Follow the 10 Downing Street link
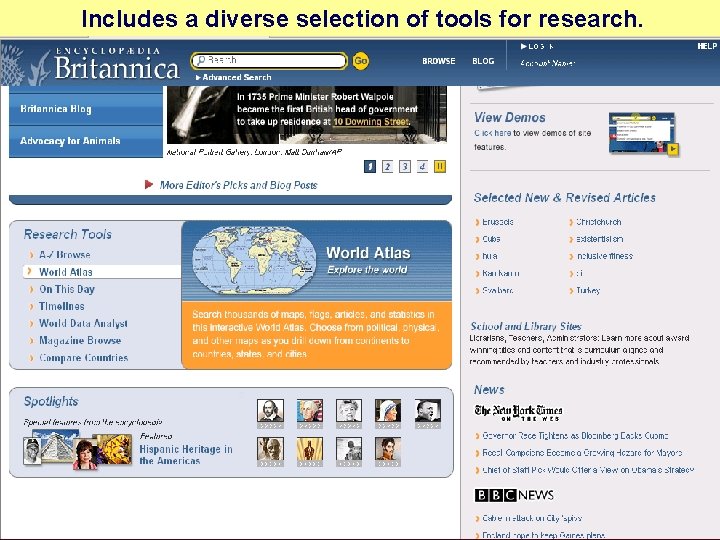Screen dimensions: 720x540 point(371,122)
